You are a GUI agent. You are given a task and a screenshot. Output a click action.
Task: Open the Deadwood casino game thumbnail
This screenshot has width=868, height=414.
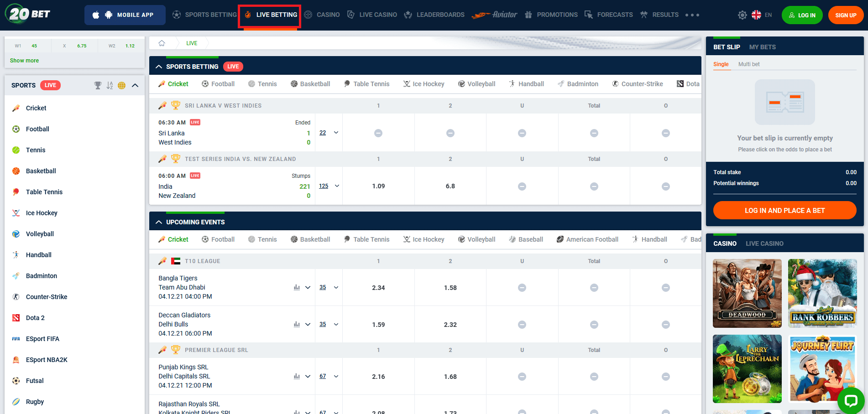(747, 293)
